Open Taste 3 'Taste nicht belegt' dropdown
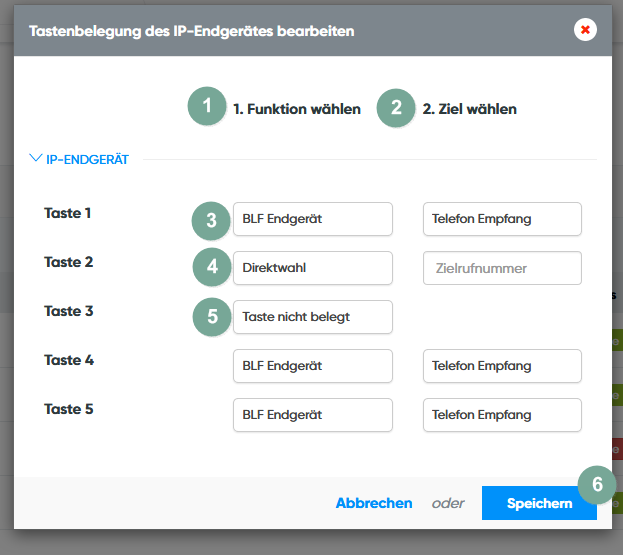This screenshot has width=623, height=555. [x=312, y=317]
